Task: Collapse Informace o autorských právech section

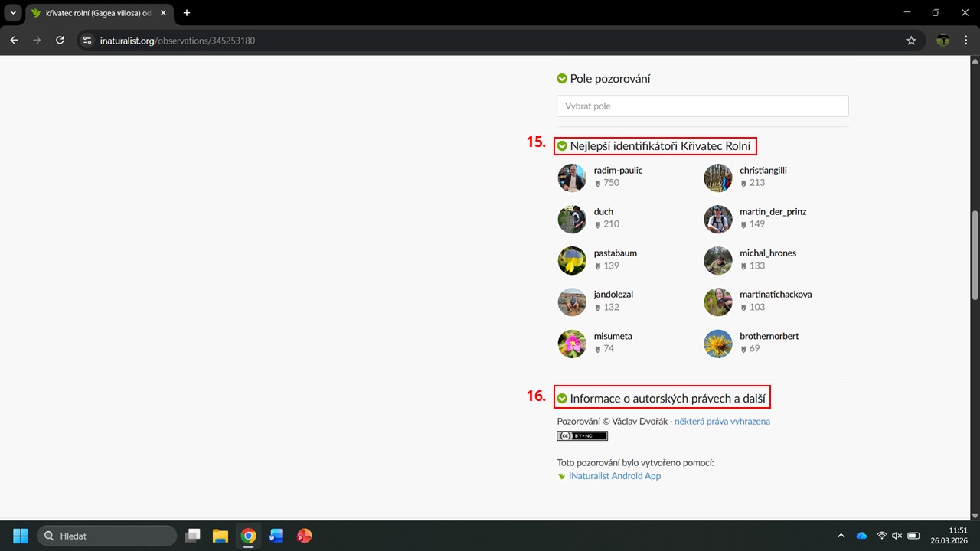Action: [562, 399]
